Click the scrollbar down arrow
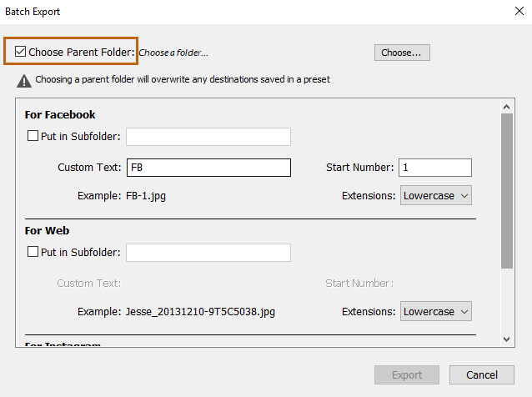This screenshot has height=397, width=532. [x=506, y=338]
